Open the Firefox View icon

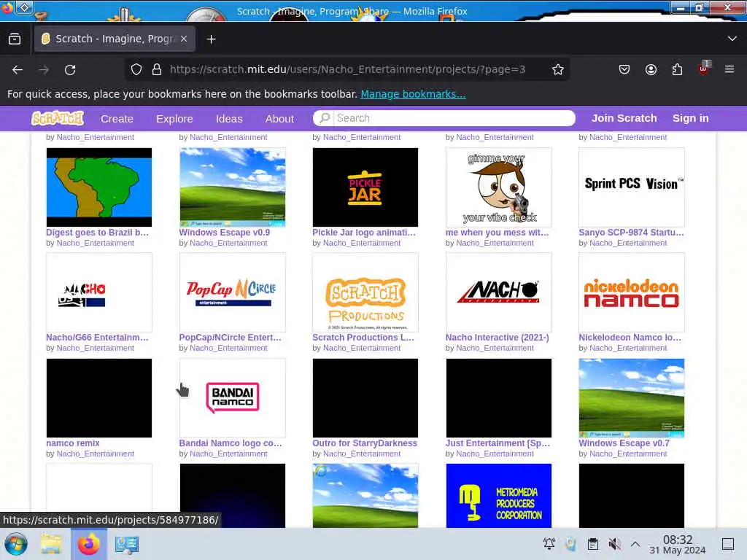[x=15, y=39]
